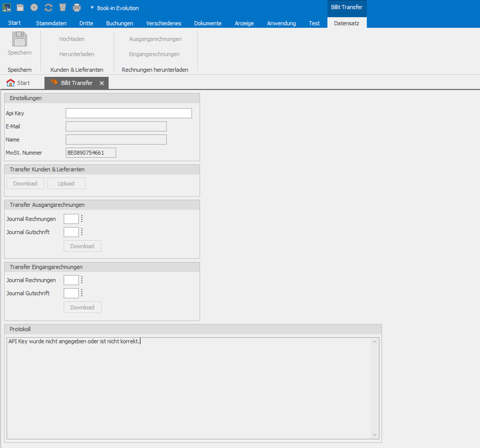Viewport: 480px width, 448px height.
Task: Click the Billit Transfer context tab title
Action: pyautogui.click(x=347, y=7)
